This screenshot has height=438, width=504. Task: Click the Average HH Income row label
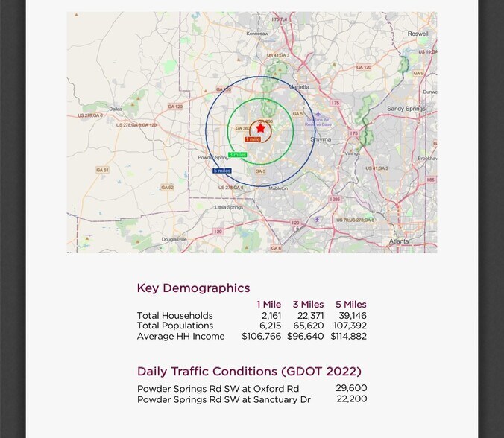(x=181, y=336)
